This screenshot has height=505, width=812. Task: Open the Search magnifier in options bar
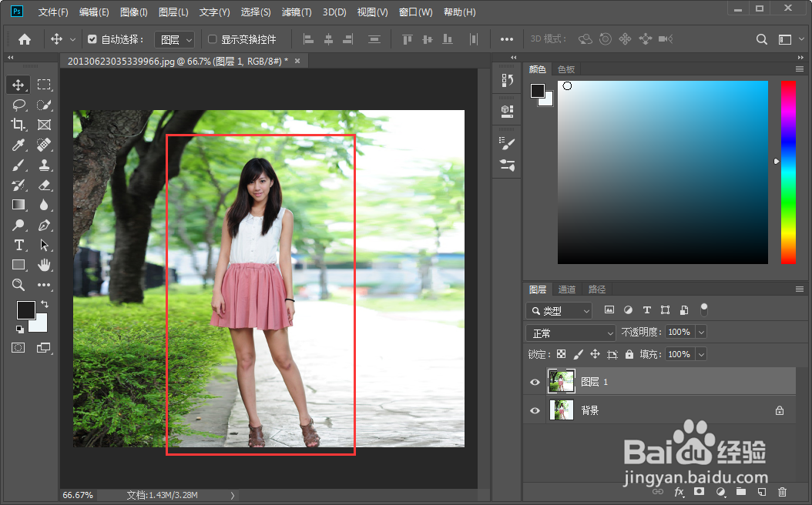761,39
